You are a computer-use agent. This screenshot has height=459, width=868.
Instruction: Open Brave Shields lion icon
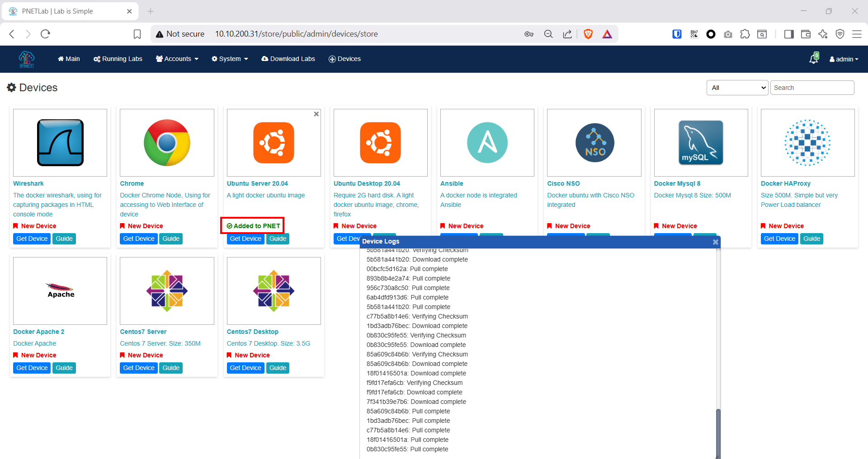click(x=588, y=34)
